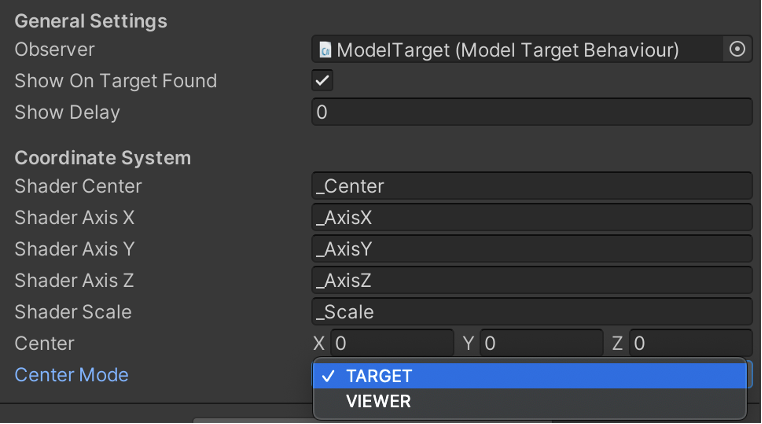762x424 pixels.
Task: Open the Observer object picker circle icon
Action: 737,49
